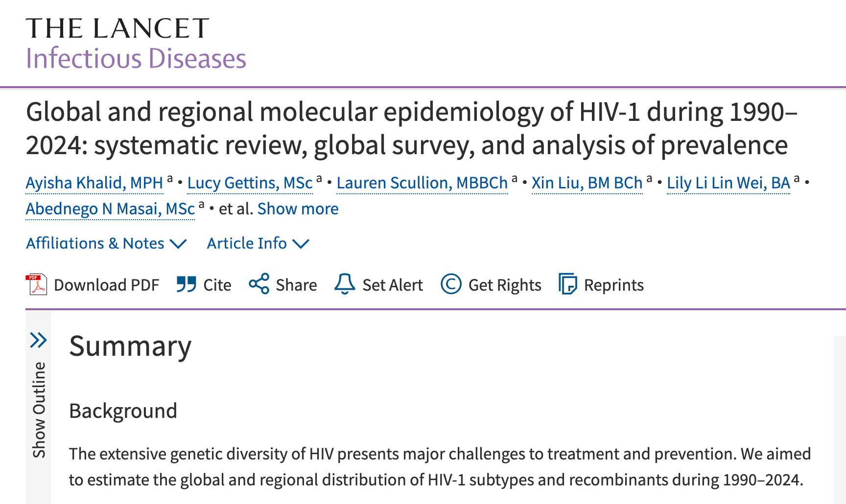Click the Set Alert bell icon
Viewport: 846px width, 504px height.
[x=345, y=284]
